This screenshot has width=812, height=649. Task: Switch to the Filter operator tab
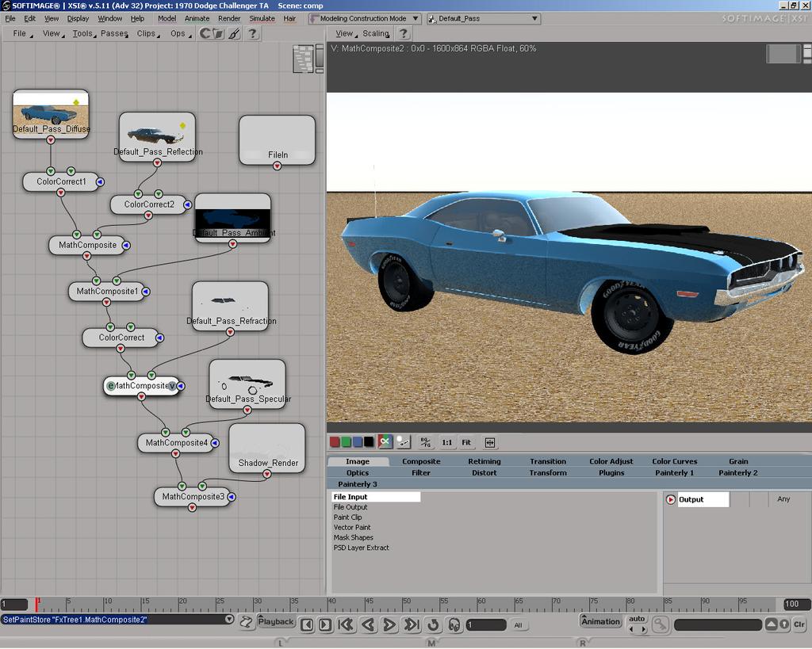(421, 473)
